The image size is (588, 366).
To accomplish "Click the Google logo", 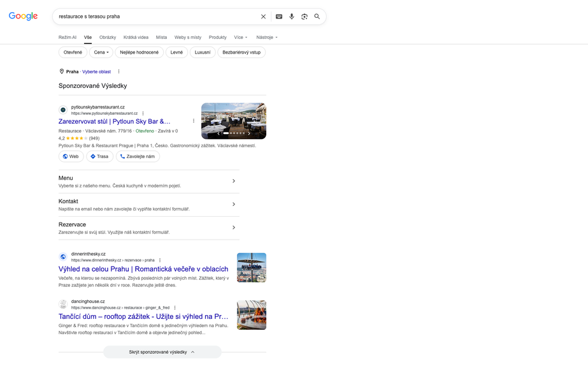I will [23, 16].
